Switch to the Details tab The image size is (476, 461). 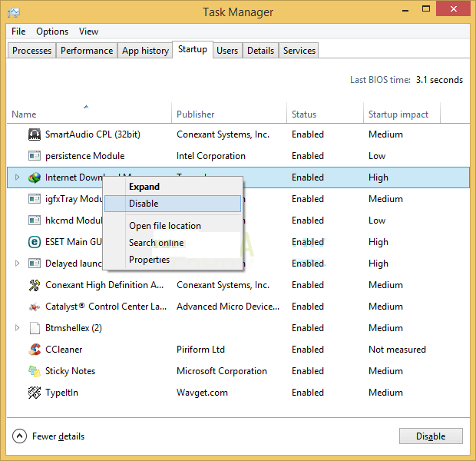261,51
